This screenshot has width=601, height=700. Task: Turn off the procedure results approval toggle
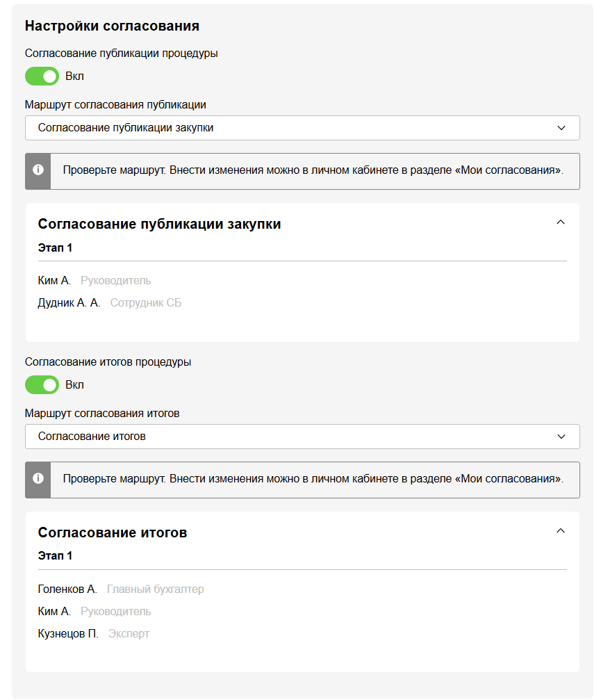click(x=42, y=385)
